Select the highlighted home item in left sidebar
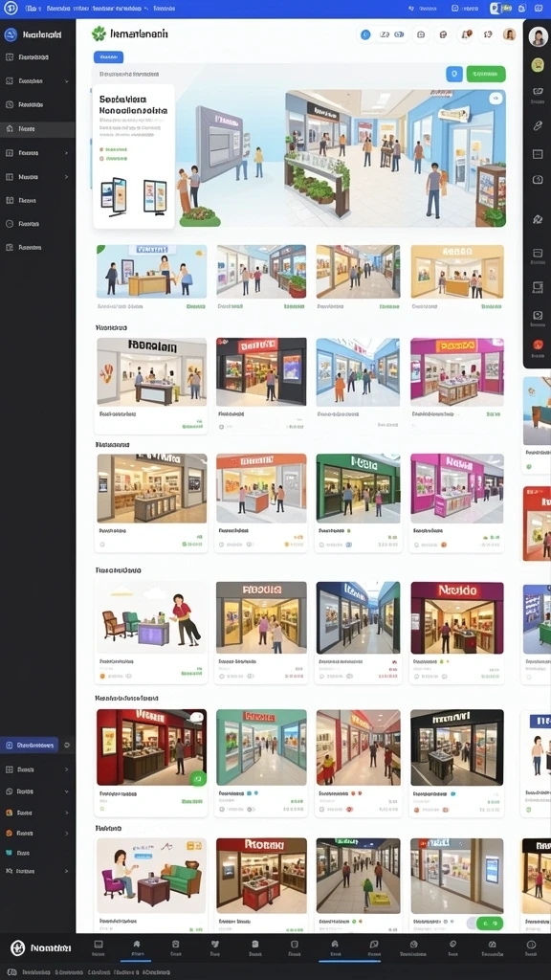Screen dimensions: 551x980 pyautogui.click(x=37, y=129)
